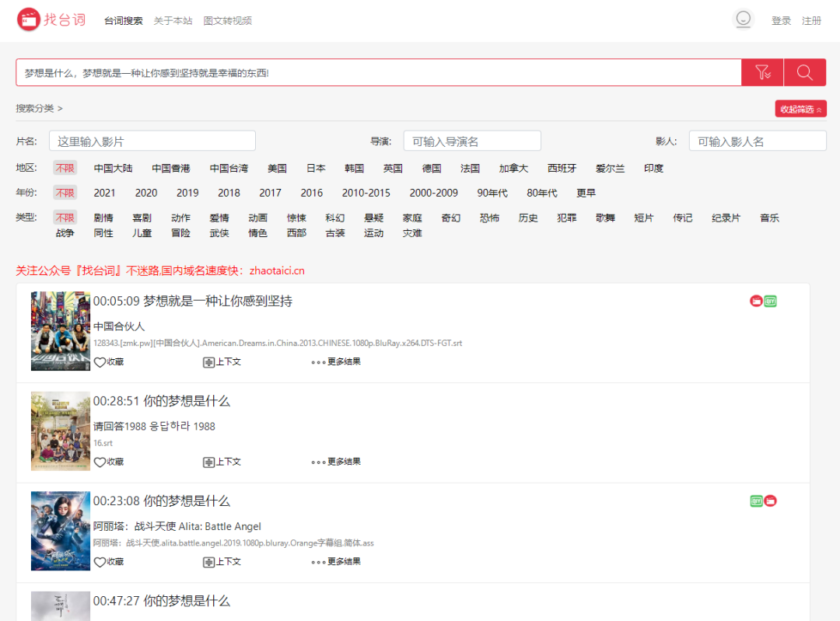The image size is (840, 621).
Task: Select 灾难 genre filter
Action: tap(412, 233)
